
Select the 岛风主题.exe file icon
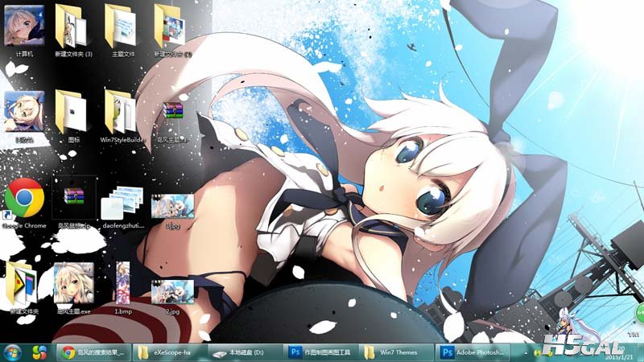[73, 283]
